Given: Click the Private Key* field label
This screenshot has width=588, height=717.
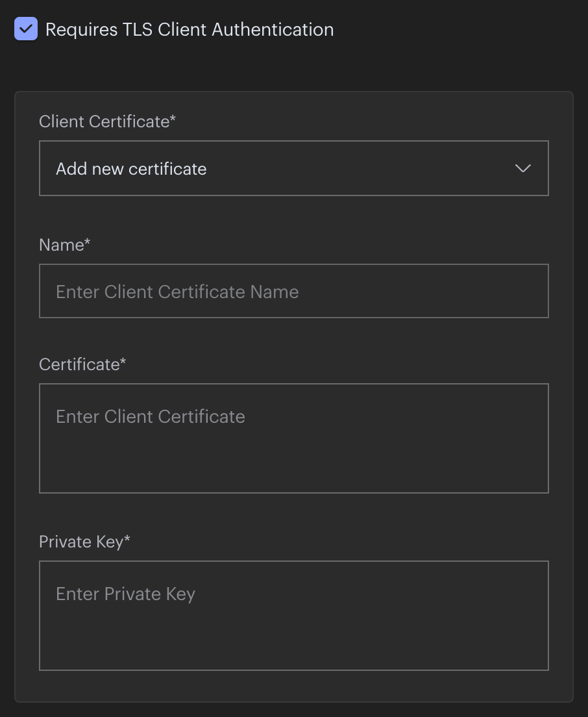Looking at the screenshot, I should [x=84, y=542].
